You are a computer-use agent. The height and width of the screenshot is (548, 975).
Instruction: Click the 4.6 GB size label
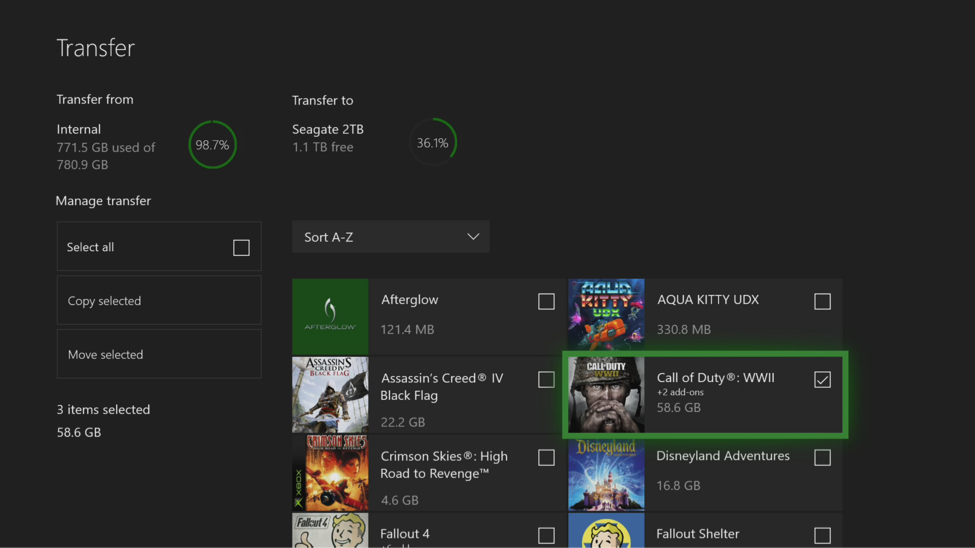[x=399, y=500]
